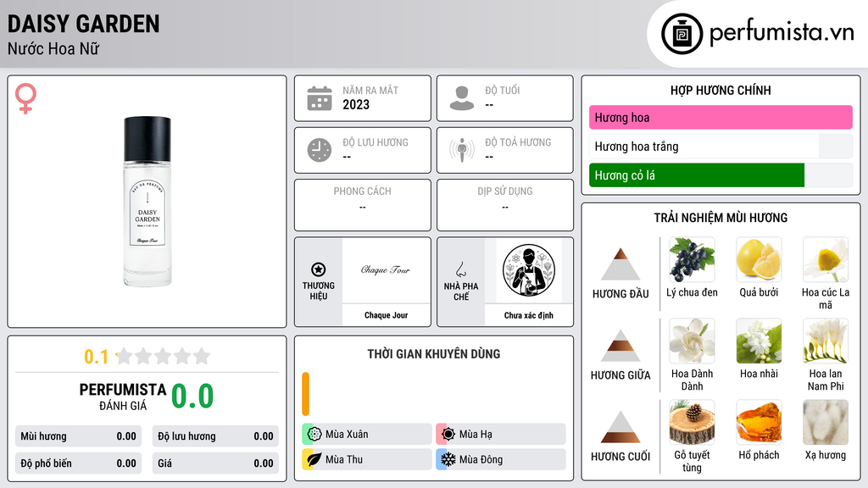Click the Mùi hương 0.00 score box
The width and height of the screenshot is (868, 488).
click(x=78, y=436)
